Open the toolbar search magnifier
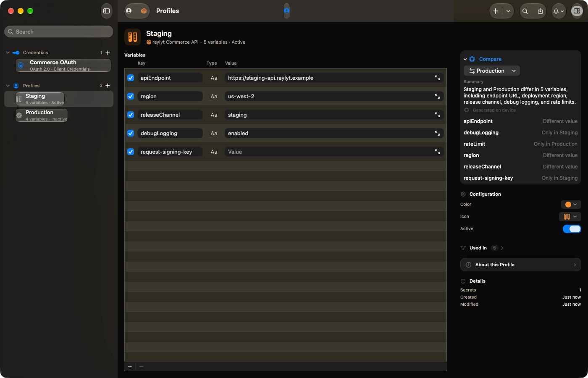This screenshot has width=588, height=378. point(525,11)
